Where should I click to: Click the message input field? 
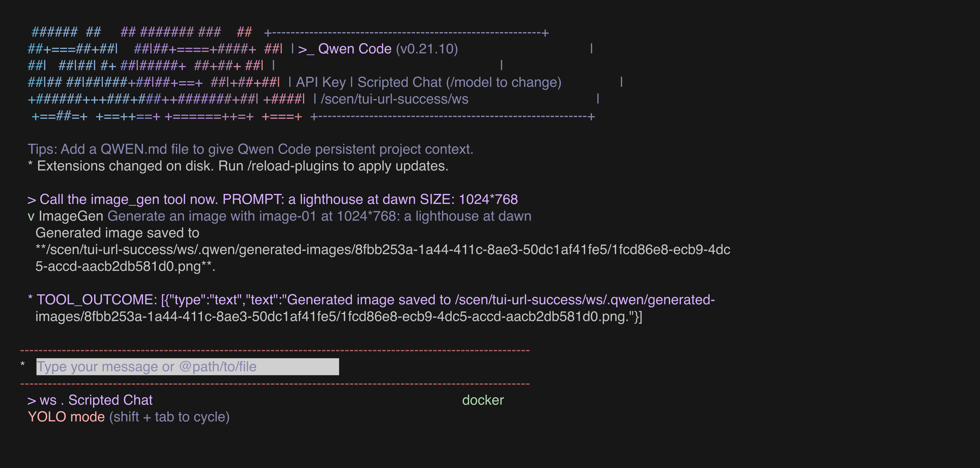click(x=188, y=366)
